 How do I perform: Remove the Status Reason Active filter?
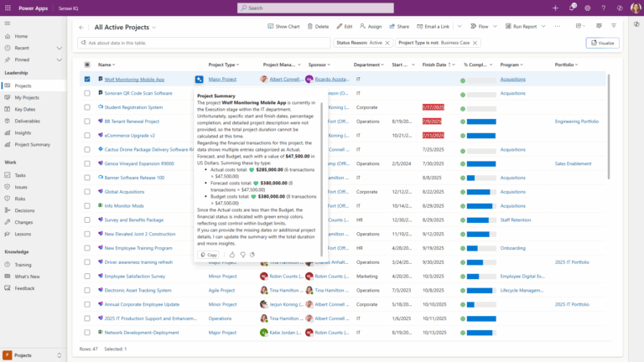[387, 43]
